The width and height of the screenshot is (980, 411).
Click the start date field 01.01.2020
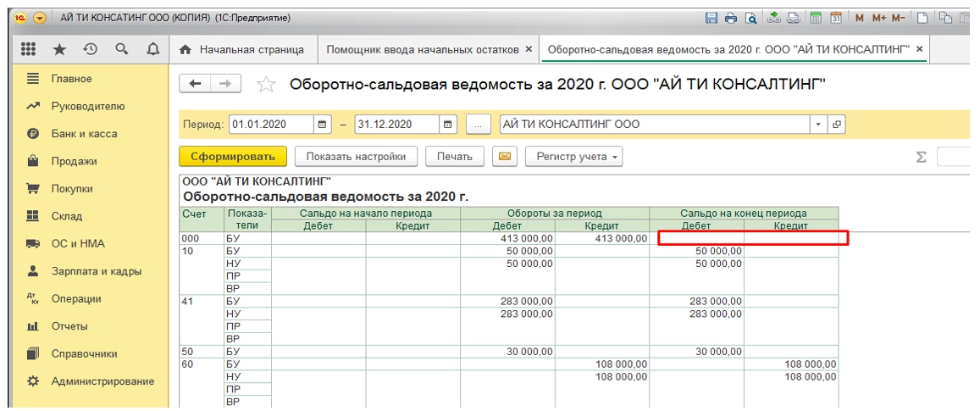(271, 124)
